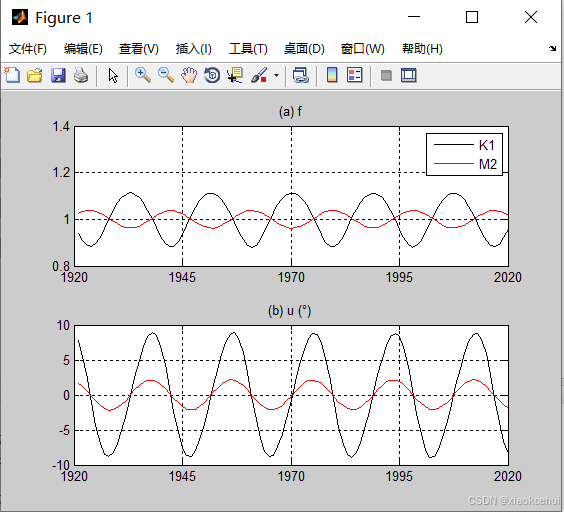Screen dimensions: 564x512
Task: Click the 1995 tick on the bottom plot
Action: 399,476
